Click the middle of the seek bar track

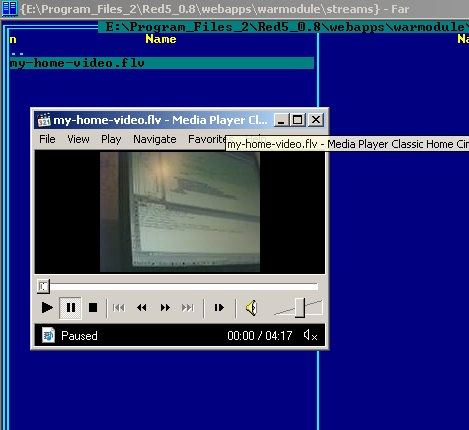pyautogui.click(x=178, y=287)
